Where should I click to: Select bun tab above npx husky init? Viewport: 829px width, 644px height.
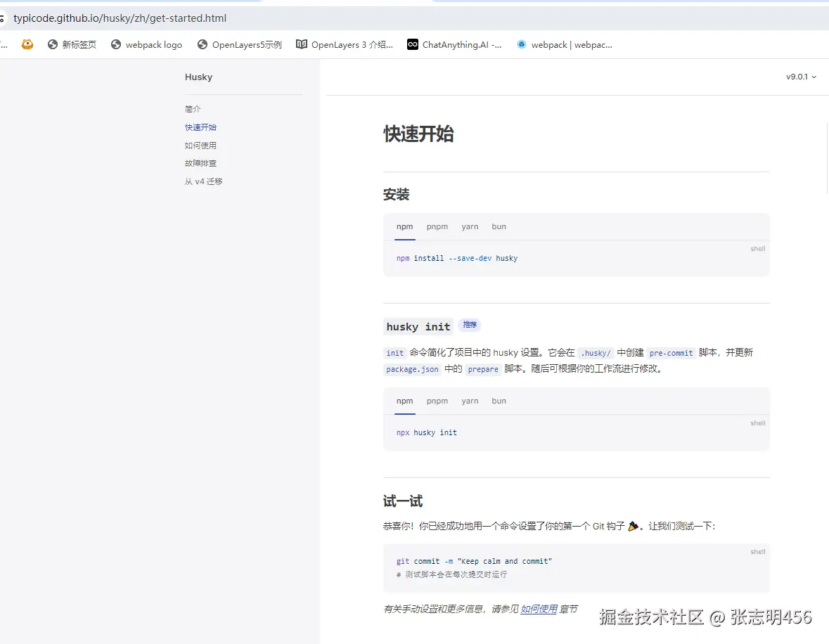(x=499, y=401)
